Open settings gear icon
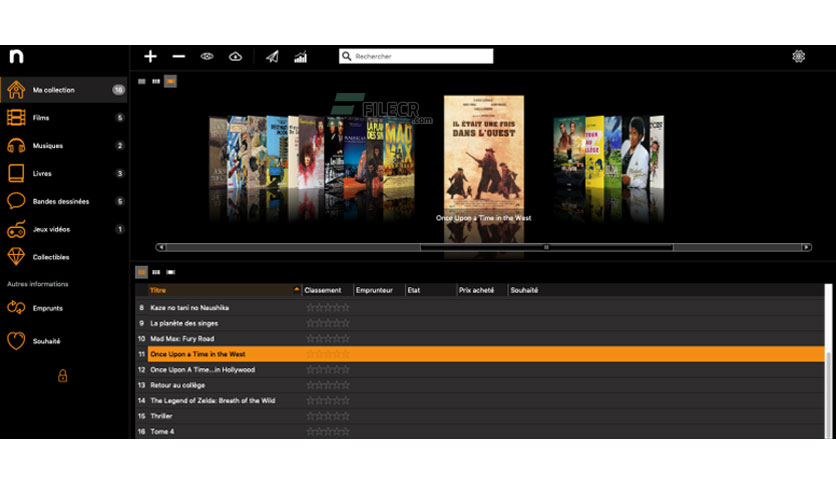This screenshot has width=836, height=484. 798,56
